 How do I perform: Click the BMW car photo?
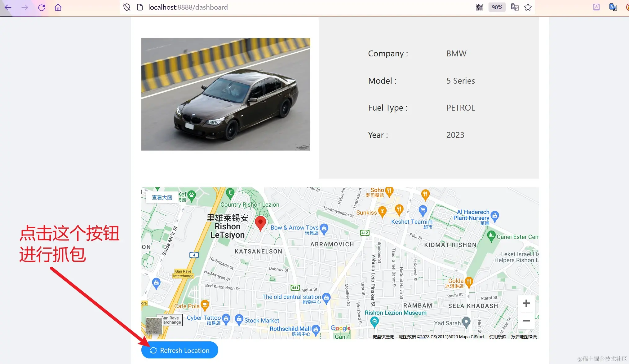tap(226, 94)
